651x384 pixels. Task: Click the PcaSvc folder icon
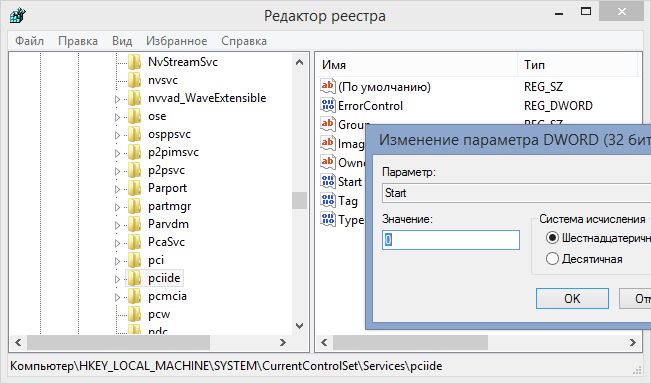(x=134, y=242)
